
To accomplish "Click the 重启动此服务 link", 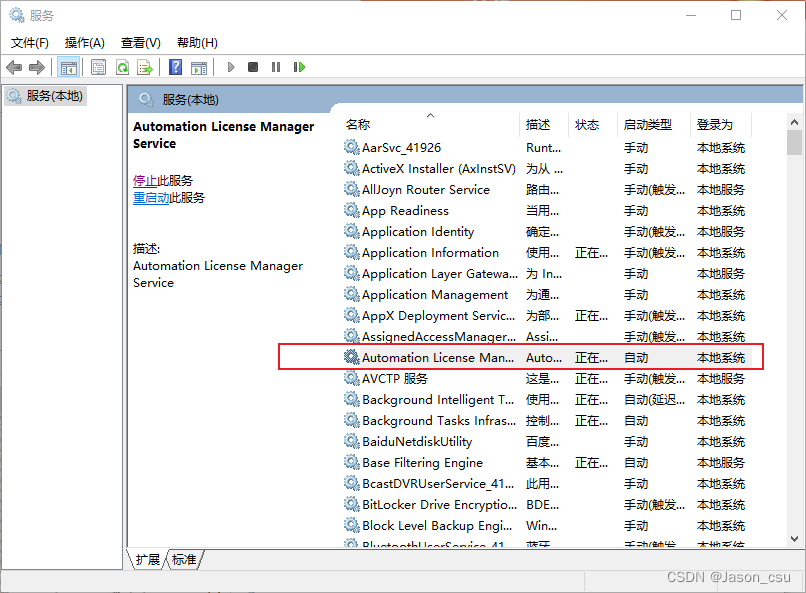I will (167, 196).
